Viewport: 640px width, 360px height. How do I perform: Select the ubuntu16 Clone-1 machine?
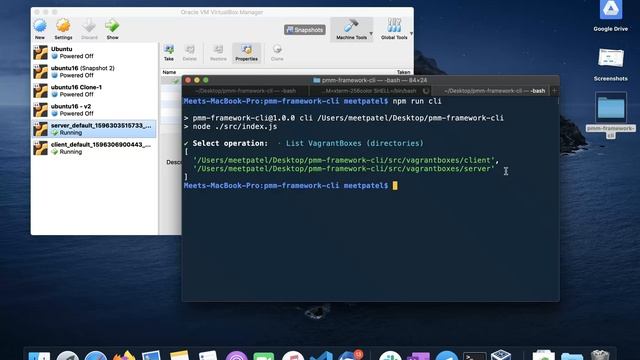(x=94, y=91)
